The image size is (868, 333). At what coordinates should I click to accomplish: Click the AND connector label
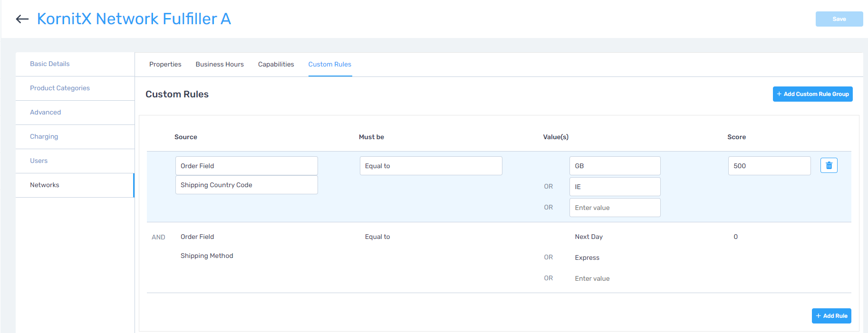(158, 237)
